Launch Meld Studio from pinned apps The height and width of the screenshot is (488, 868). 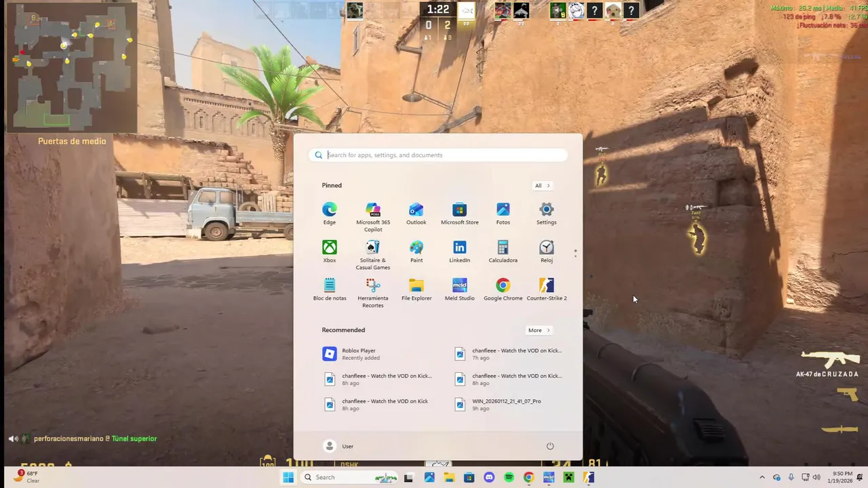[x=460, y=289]
